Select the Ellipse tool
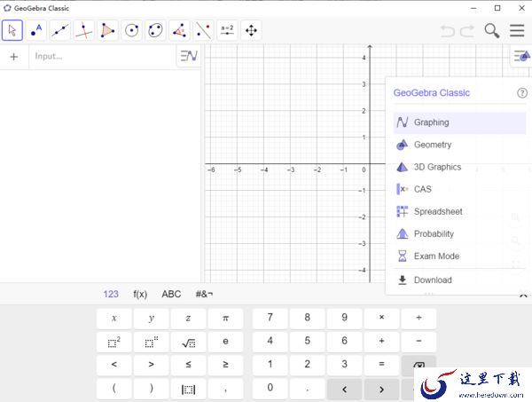Viewport: 532px width, 402px height. tap(155, 30)
